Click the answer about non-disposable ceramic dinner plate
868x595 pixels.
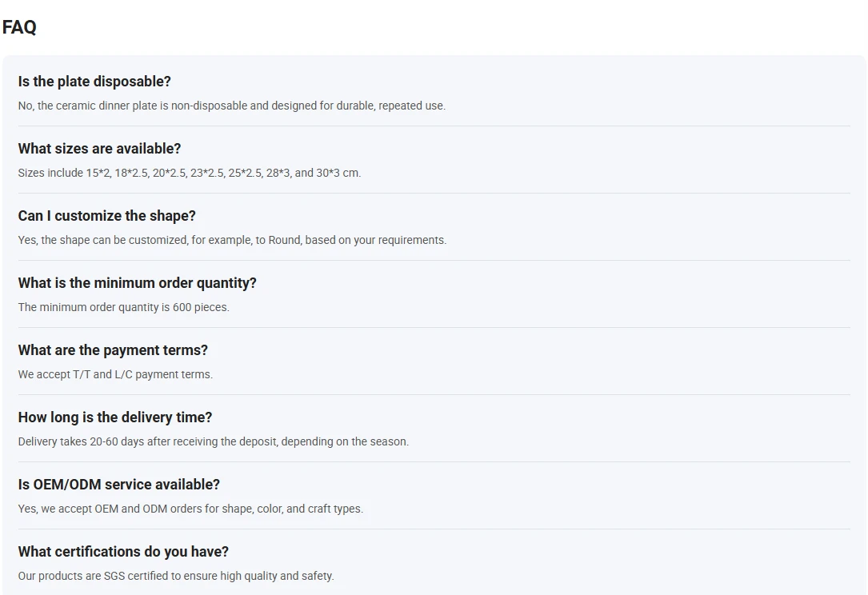231,106
